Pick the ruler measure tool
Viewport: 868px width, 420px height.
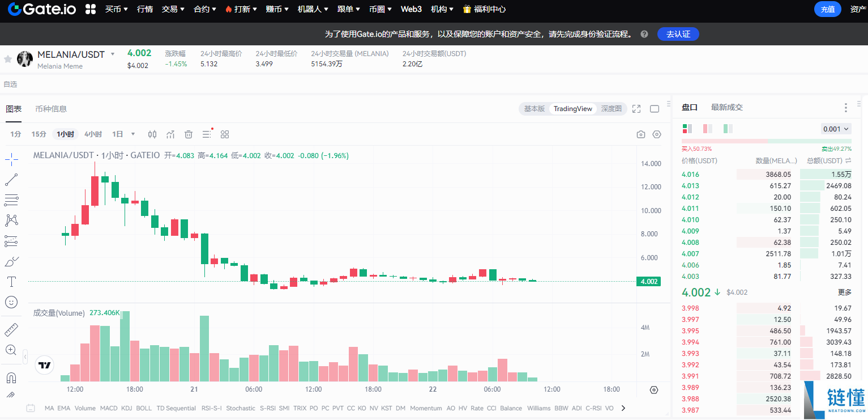(x=11, y=330)
